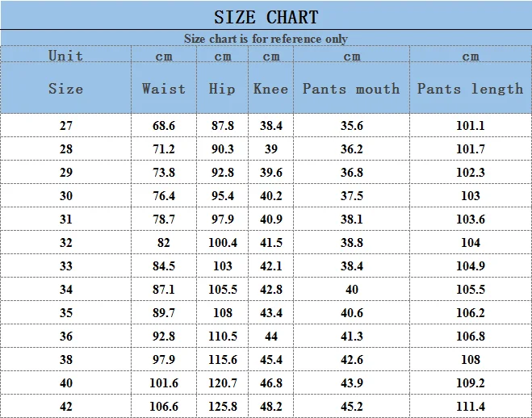Select waist value 92.8

(x=164, y=336)
